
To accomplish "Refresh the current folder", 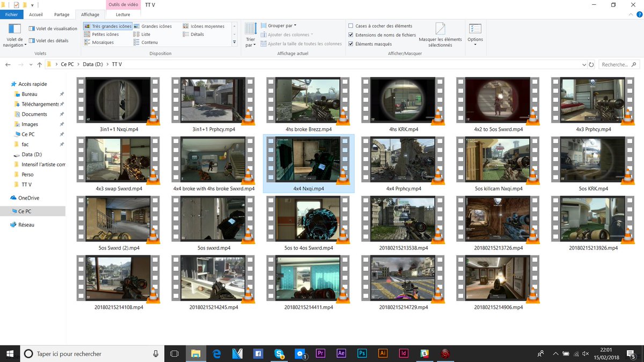I will click(591, 64).
